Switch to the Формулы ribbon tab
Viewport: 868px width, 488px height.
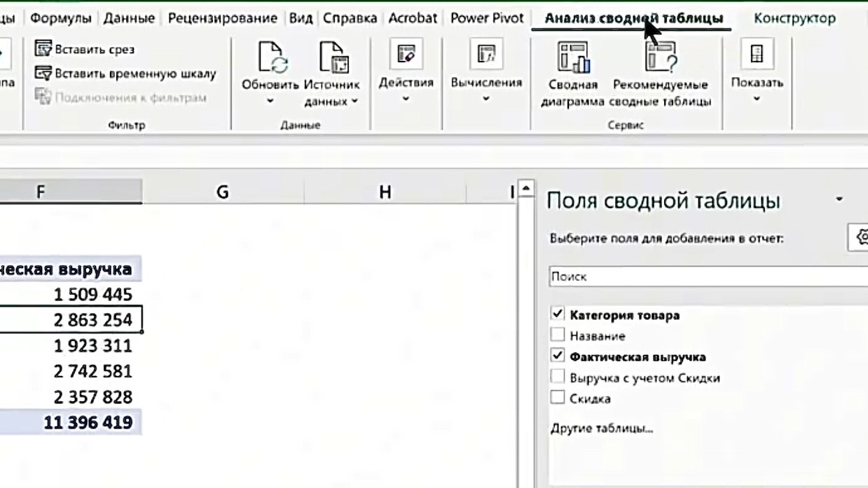pyautogui.click(x=61, y=18)
